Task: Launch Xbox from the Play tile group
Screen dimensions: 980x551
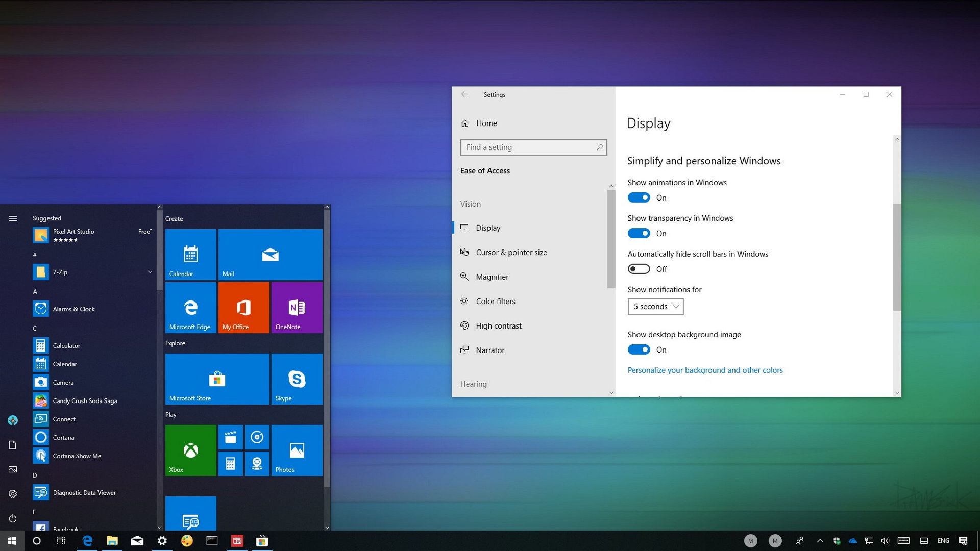Action: pos(190,450)
